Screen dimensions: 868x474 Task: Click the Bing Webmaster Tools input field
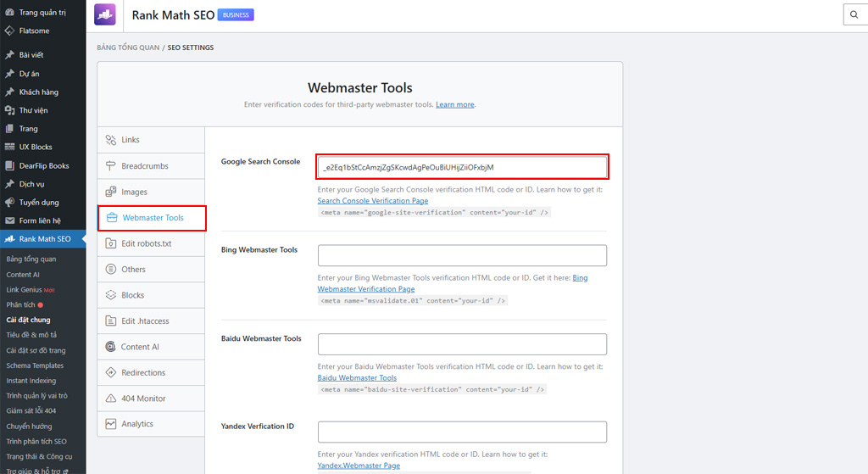(x=462, y=255)
